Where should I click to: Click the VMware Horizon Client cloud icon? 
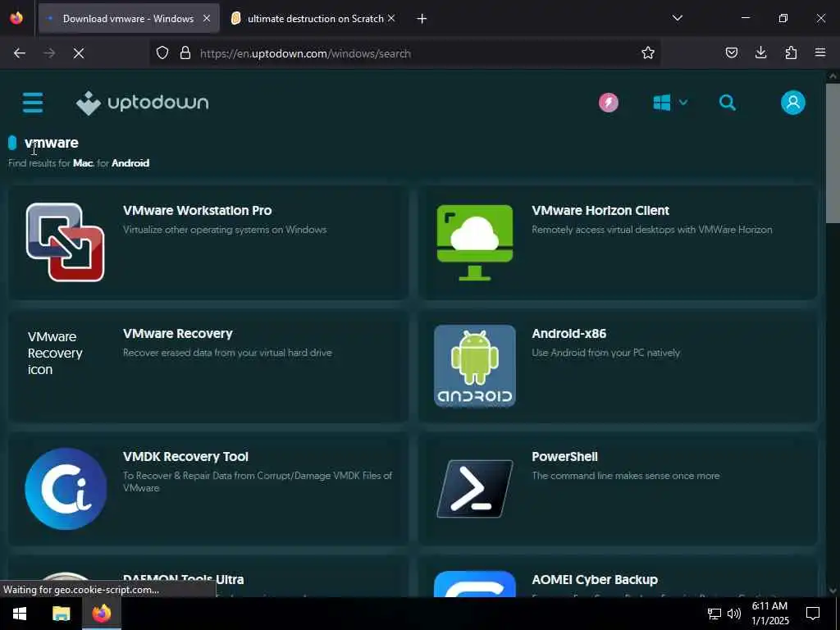click(x=475, y=242)
